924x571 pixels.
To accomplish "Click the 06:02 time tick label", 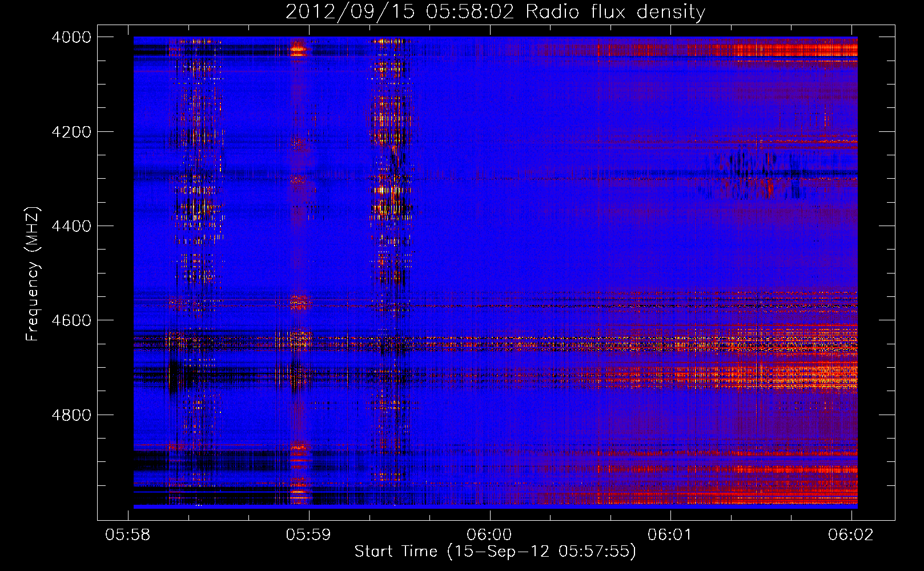I will (851, 534).
